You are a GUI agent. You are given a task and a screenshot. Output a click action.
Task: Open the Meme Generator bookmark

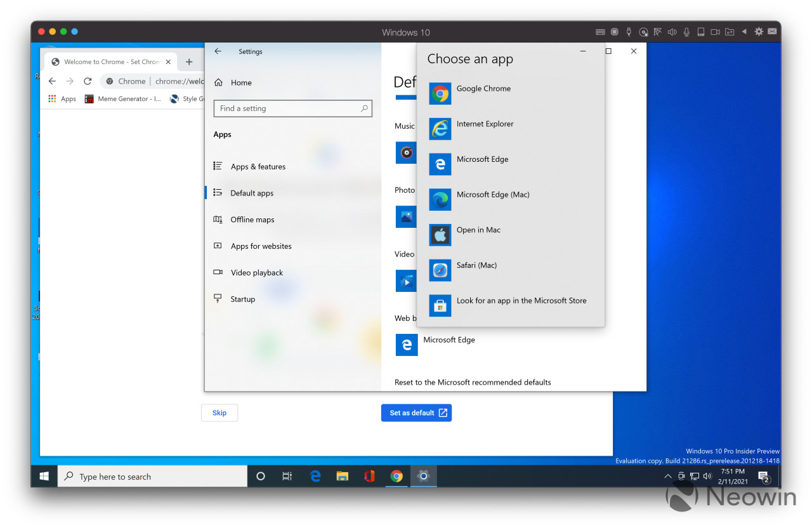click(x=123, y=99)
